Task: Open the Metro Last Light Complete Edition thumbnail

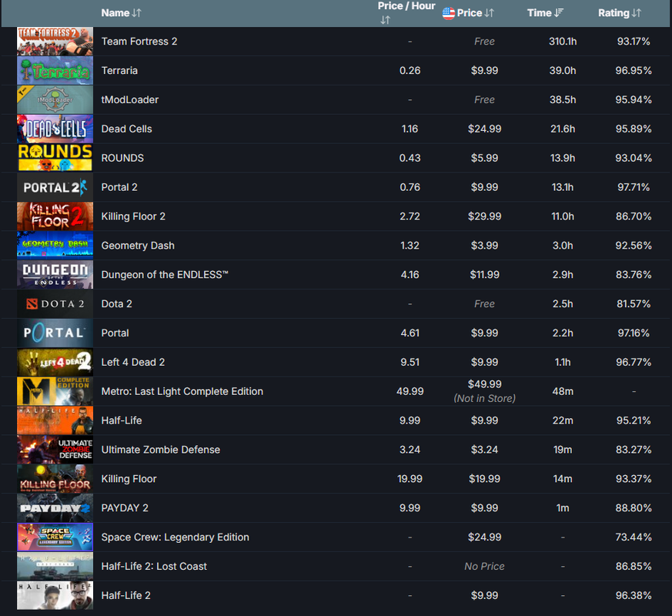Action: (55, 391)
